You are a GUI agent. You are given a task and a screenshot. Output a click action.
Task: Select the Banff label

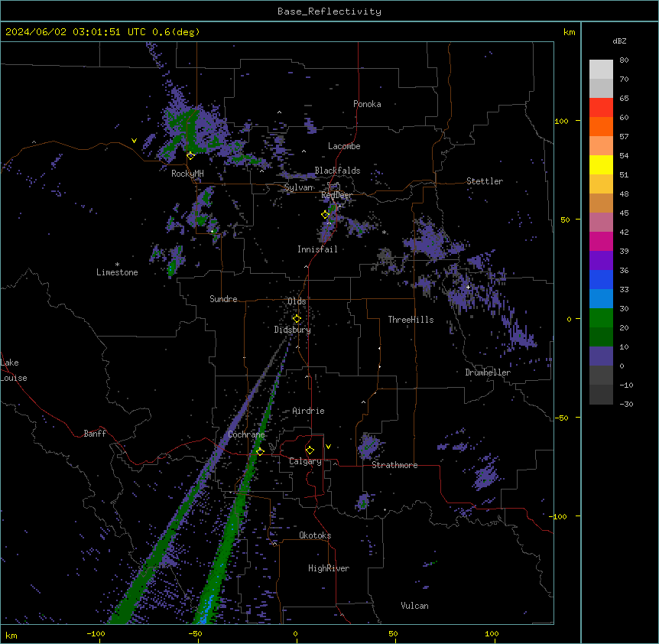[95, 434]
